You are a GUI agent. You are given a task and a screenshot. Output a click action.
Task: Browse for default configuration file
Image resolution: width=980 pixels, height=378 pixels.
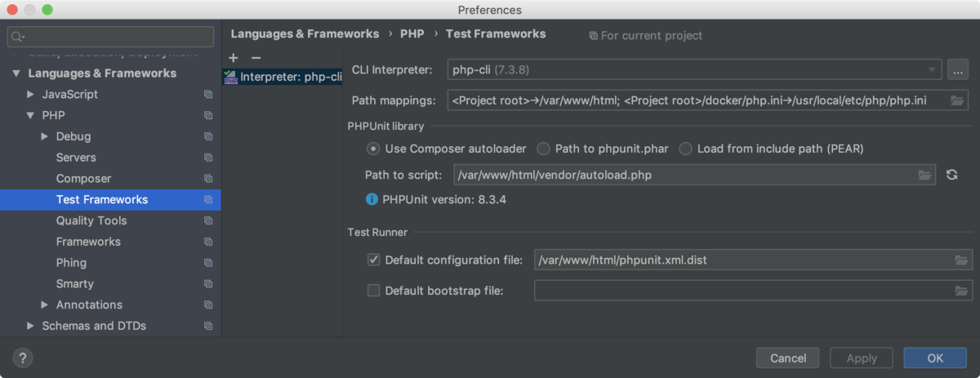pos(962,260)
